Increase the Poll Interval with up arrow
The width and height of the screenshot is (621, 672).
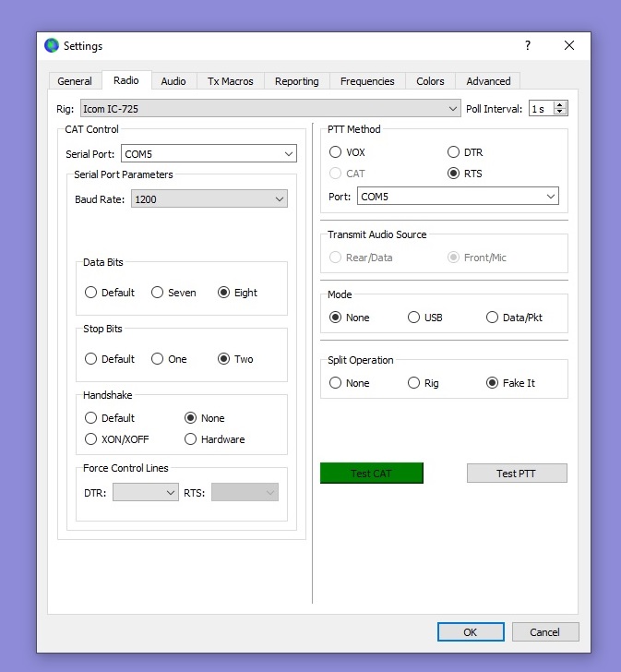tap(560, 105)
